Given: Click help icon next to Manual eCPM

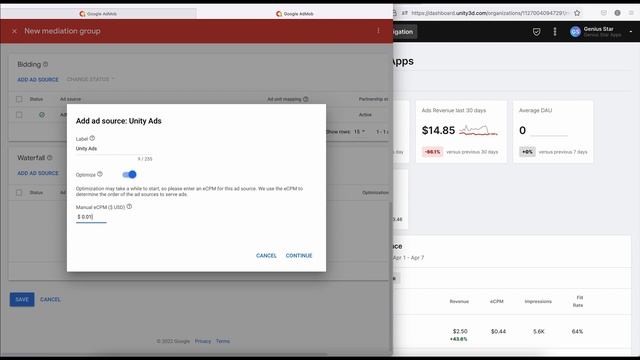Looking at the screenshot, I should pos(129,207).
